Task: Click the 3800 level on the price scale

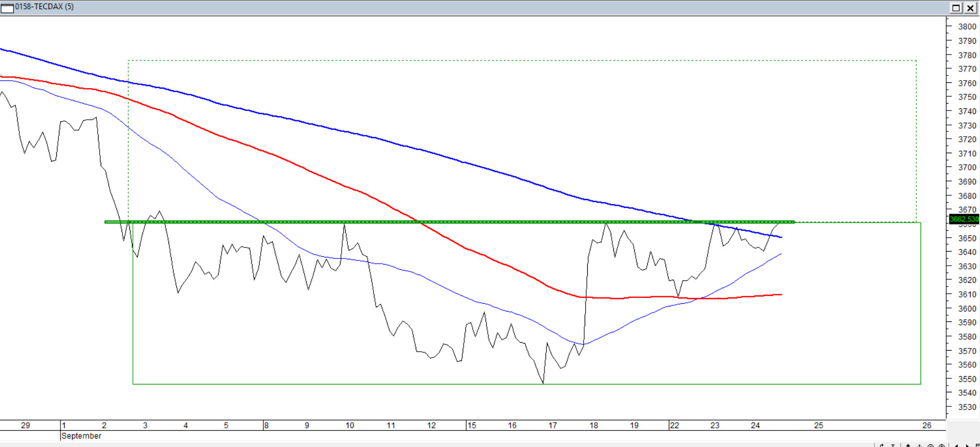Action: tap(967, 27)
